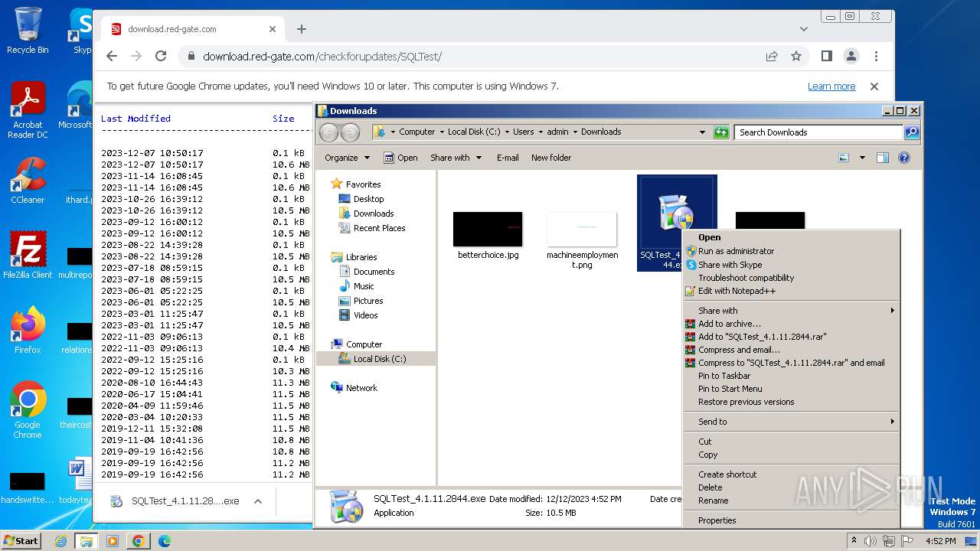
Task: Select machineemployment.png thumbnail
Action: point(582,230)
